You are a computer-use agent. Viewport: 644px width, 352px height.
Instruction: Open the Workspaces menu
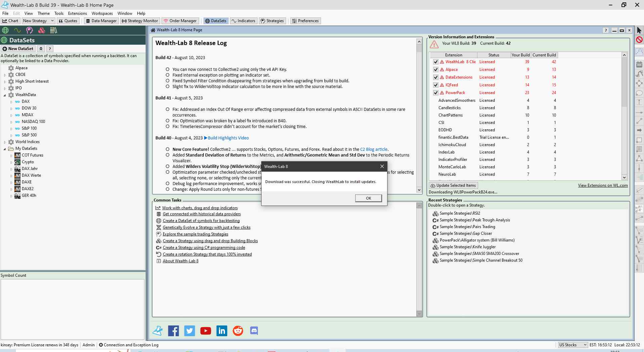(x=102, y=13)
